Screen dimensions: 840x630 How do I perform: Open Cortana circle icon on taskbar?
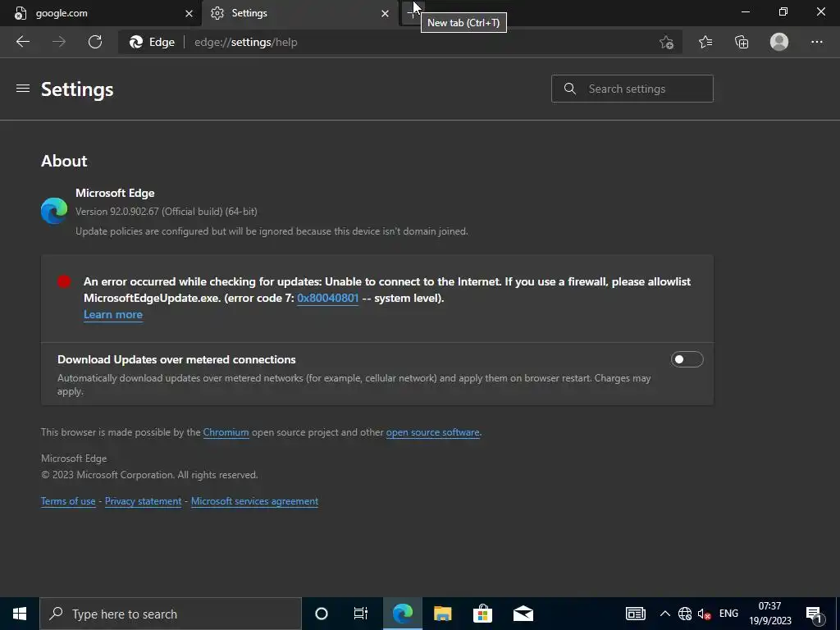pyautogui.click(x=322, y=614)
